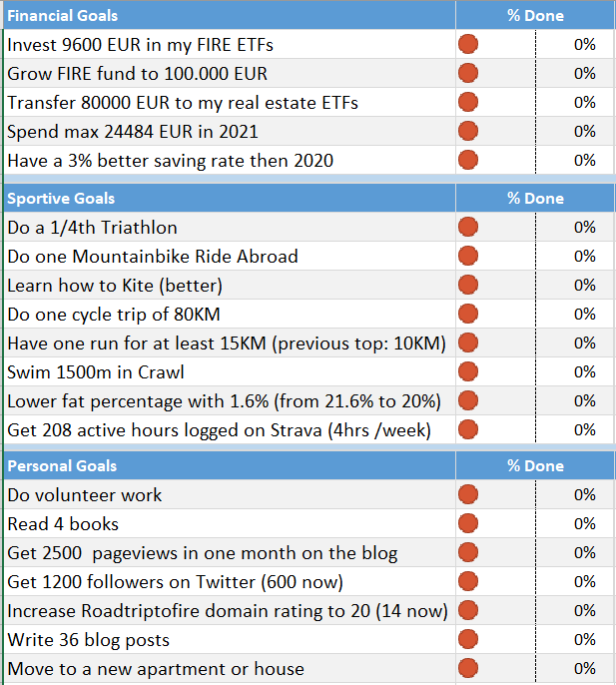Select % Done header of Sportive Goals

pos(535,199)
